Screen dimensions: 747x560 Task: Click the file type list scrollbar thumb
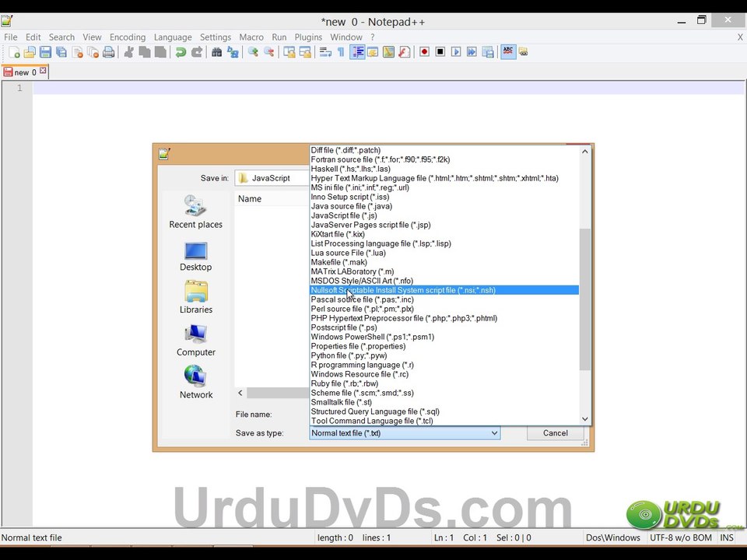[x=585, y=299]
